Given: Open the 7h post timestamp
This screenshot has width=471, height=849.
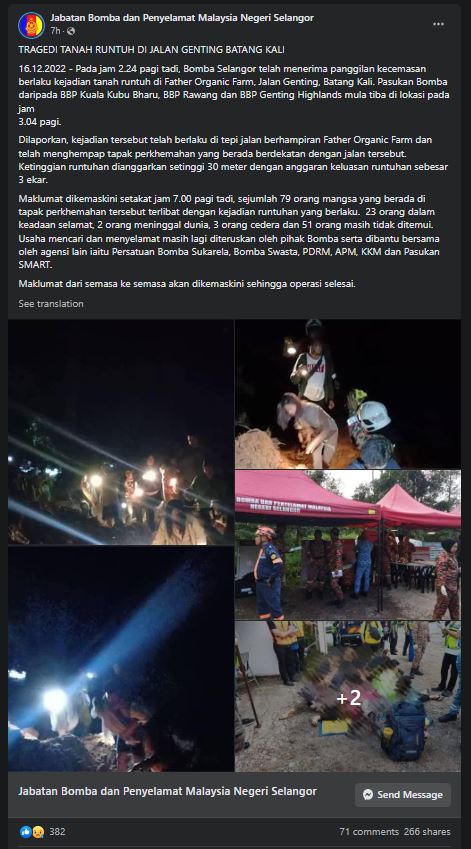Looking at the screenshot, I should point(55,31).
